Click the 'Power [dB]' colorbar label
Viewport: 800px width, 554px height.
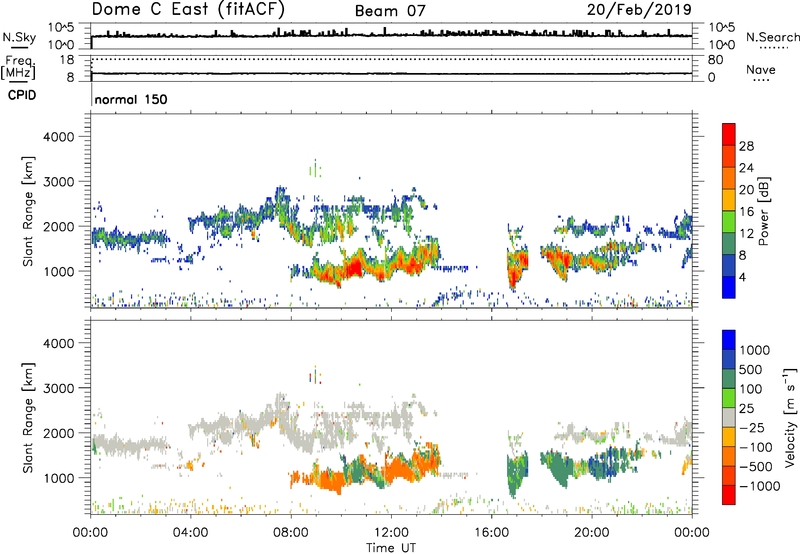coord(763,211)
